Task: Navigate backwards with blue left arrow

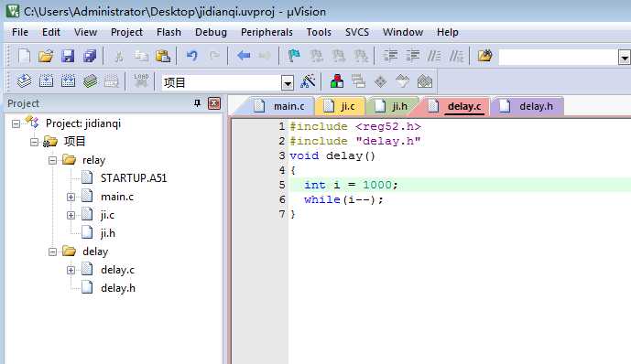Action: point(244,56)
